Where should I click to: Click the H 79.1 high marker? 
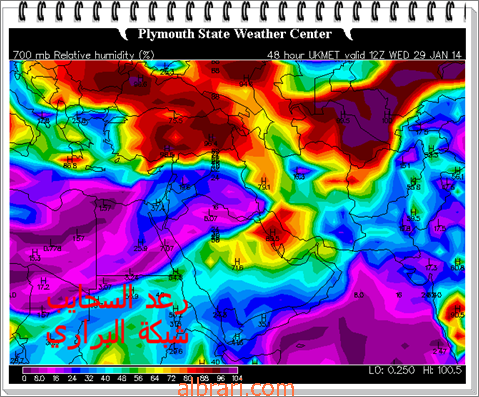click(x=264, y=184)
